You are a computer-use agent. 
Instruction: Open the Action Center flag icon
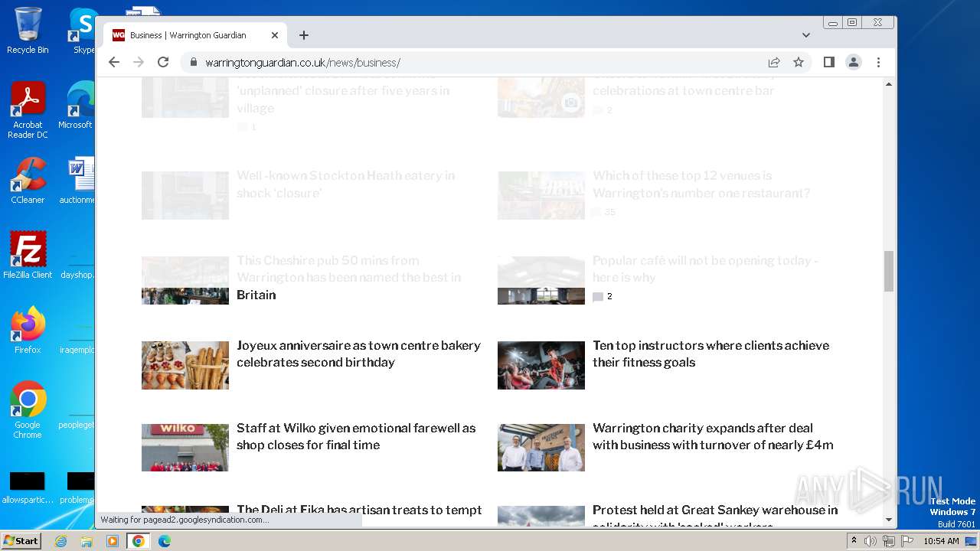pos(906,541)
